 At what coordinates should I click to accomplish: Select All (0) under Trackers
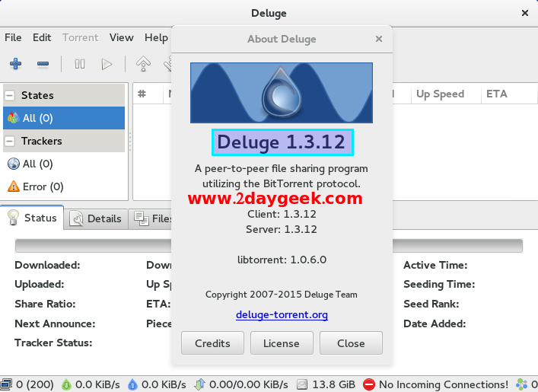[64, 164]
